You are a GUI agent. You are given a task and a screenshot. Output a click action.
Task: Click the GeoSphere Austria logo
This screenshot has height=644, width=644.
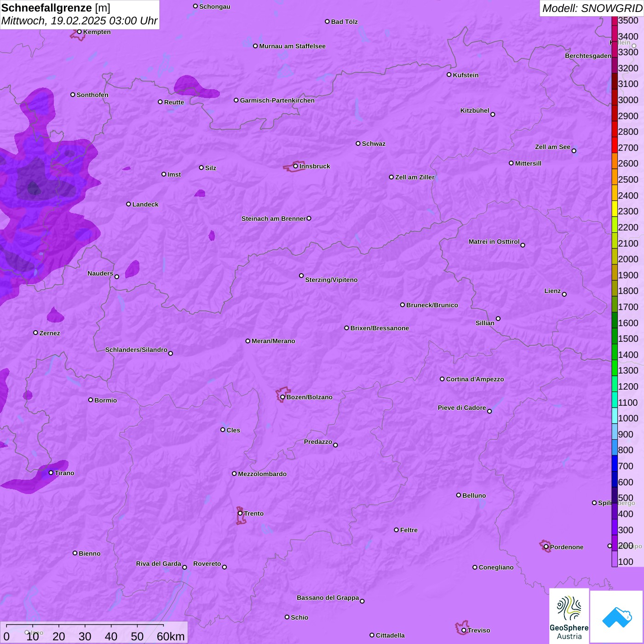(x=569, y=616)
